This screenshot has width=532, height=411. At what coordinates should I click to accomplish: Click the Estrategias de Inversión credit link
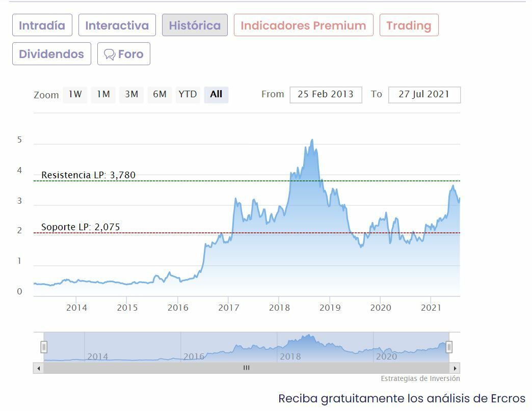coord(420,378)
